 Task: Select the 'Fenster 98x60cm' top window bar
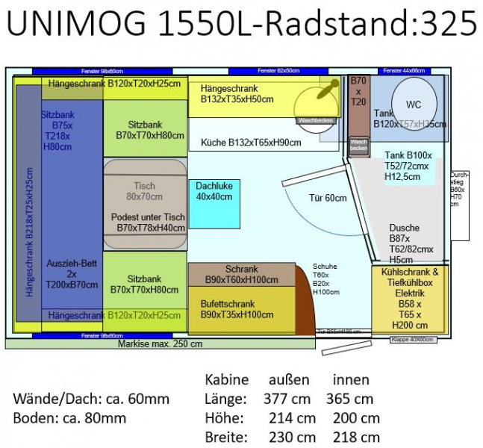tap(102, 71)
